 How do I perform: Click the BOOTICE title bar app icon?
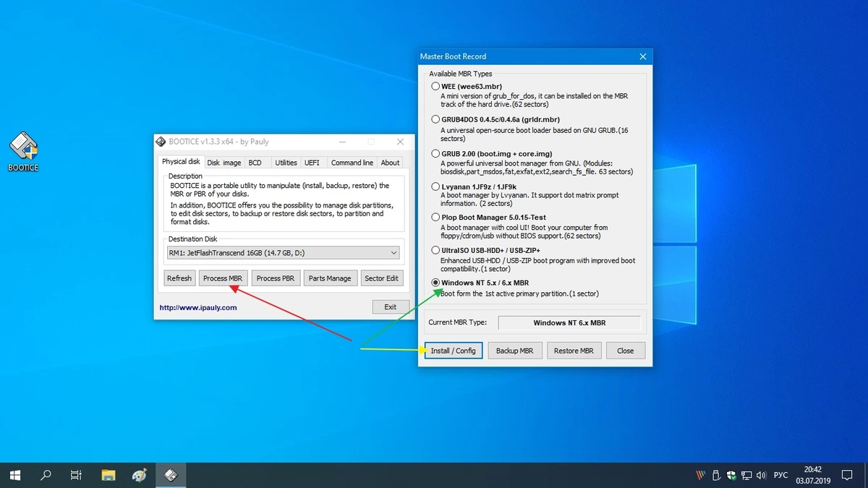[161, 142]
